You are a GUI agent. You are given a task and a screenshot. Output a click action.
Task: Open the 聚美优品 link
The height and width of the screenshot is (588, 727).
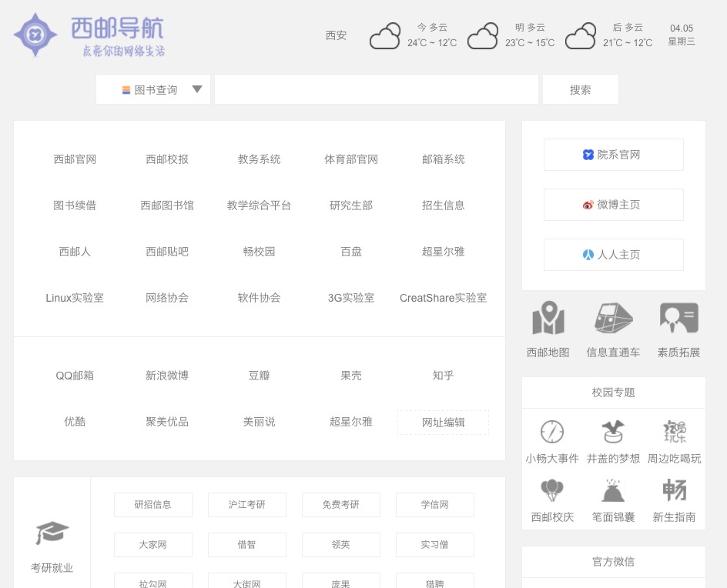[167, 422]
